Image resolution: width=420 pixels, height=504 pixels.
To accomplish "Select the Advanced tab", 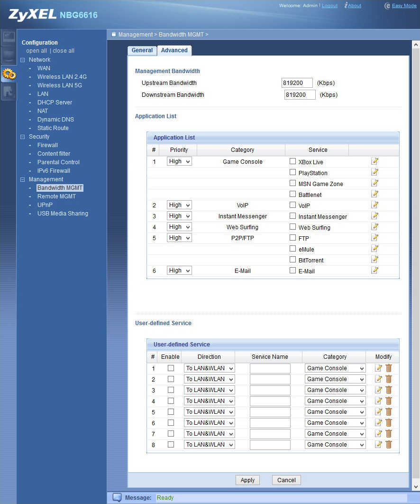I will [174, 50].
